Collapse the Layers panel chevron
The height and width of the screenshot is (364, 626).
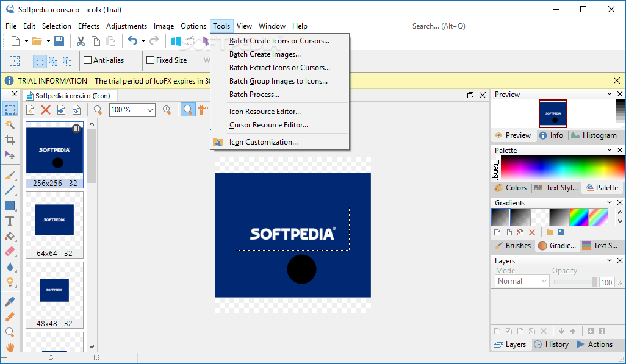click(x=610, y=260)
